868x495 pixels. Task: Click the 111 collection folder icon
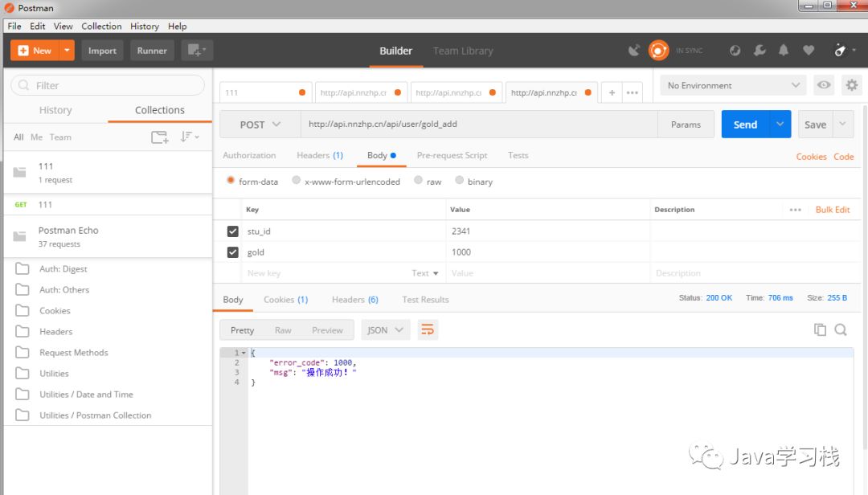(20, 172)
